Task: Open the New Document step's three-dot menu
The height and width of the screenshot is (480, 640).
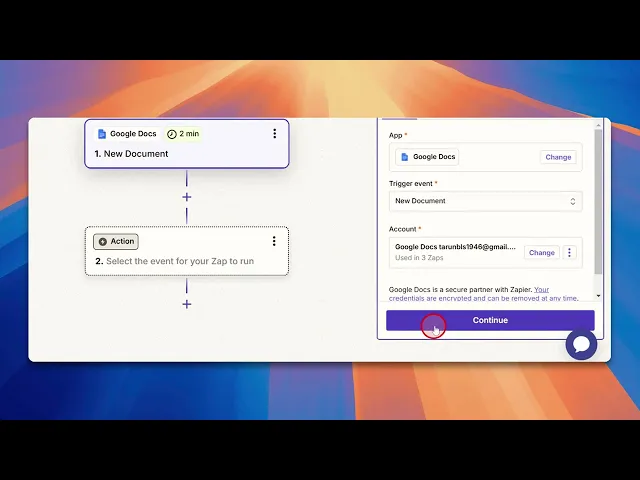Action: (275, 133)
